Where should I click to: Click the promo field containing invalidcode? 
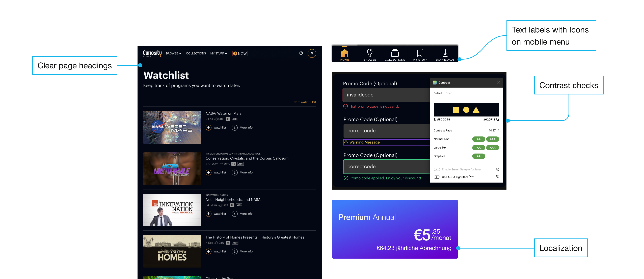pyautogui.click(x=386, y=95)
